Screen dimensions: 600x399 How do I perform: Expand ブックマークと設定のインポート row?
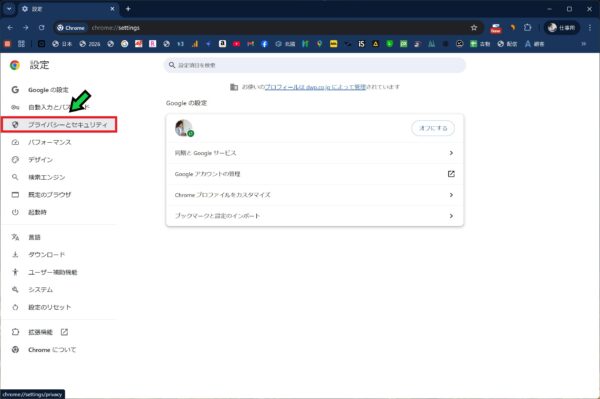(x=315, y=216)
